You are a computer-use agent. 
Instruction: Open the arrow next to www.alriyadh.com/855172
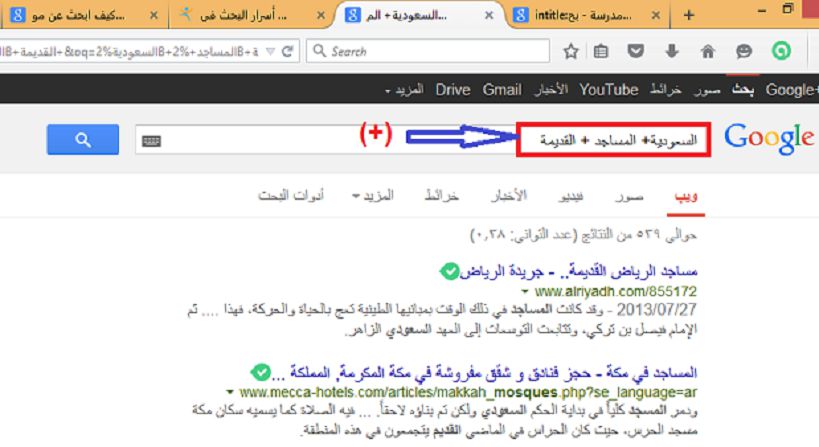pyautogui.click(x=525, y=291)
